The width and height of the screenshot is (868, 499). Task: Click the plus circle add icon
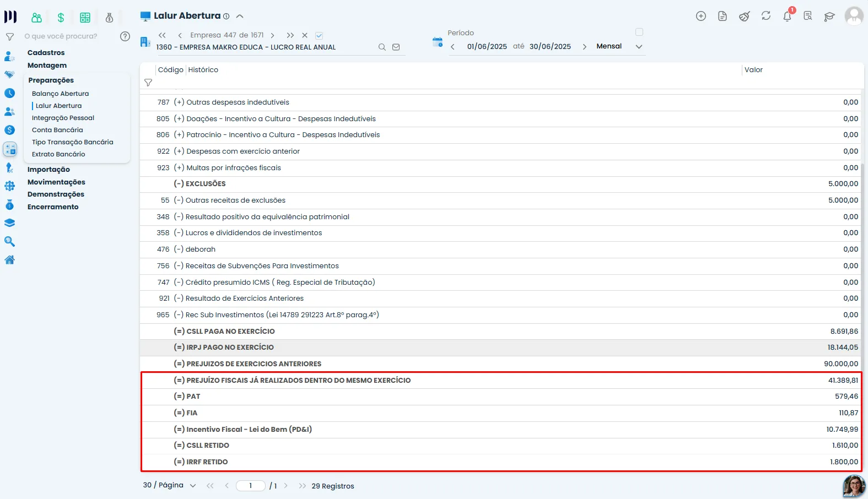[x=701, y=16]
